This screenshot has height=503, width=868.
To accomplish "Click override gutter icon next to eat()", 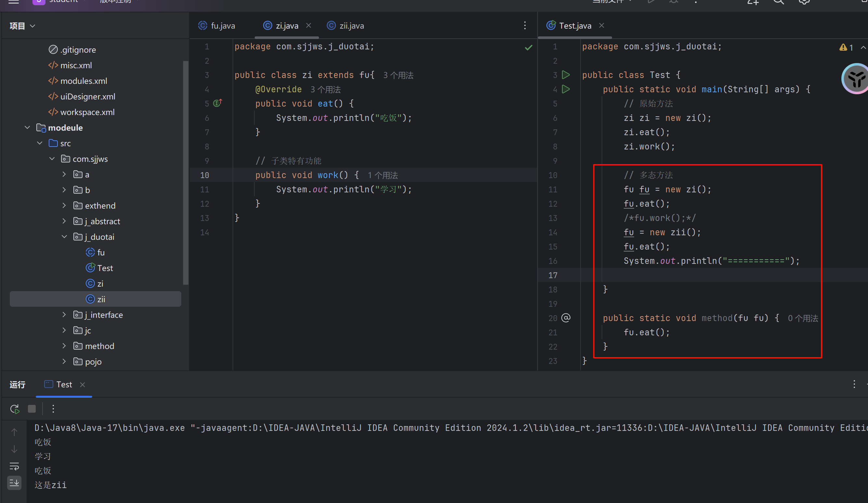I will [x=217, y=103].
